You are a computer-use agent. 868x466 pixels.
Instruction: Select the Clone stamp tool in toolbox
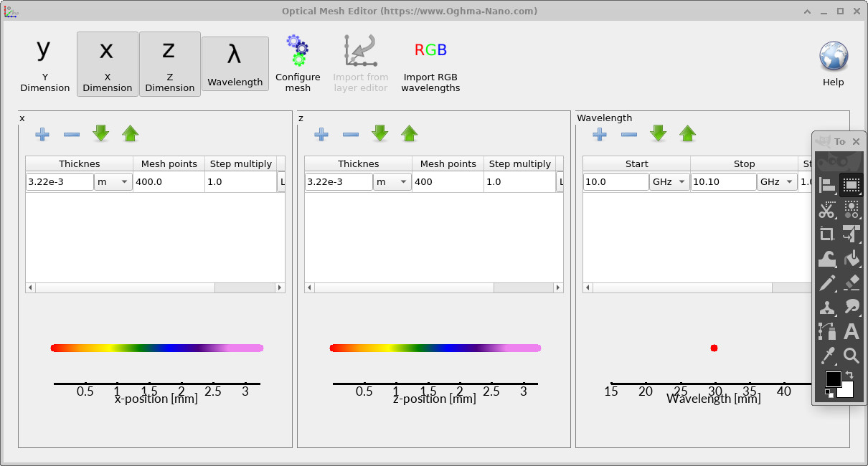pyautogui.click(x=827, y=308)
